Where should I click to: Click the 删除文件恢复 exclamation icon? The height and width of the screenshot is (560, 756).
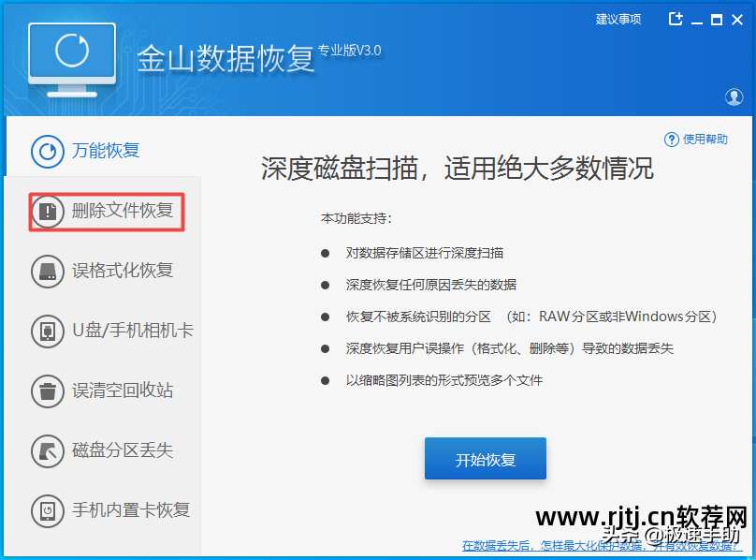48,212
